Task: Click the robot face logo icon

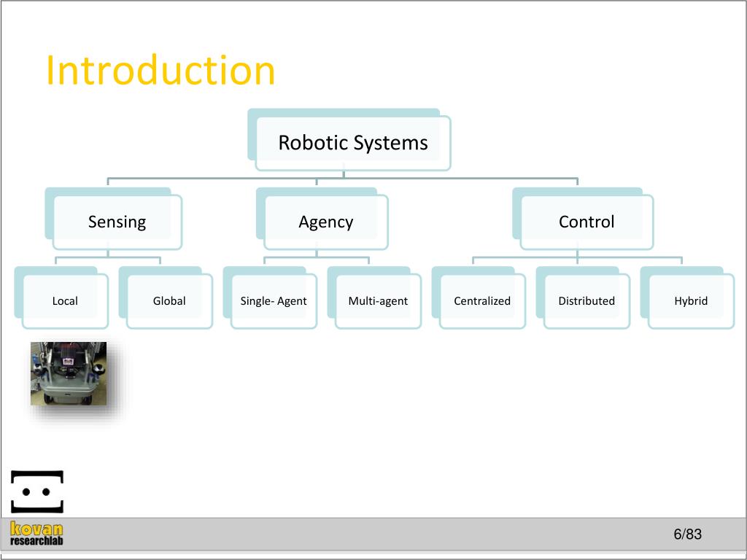Action: (x=37, y=492)
